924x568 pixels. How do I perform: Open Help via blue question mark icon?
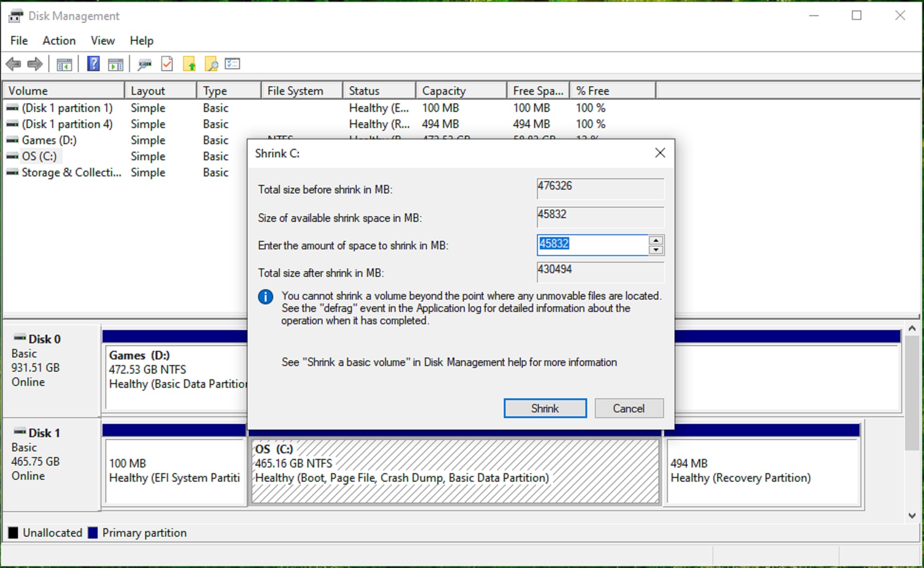pos(93,64)
